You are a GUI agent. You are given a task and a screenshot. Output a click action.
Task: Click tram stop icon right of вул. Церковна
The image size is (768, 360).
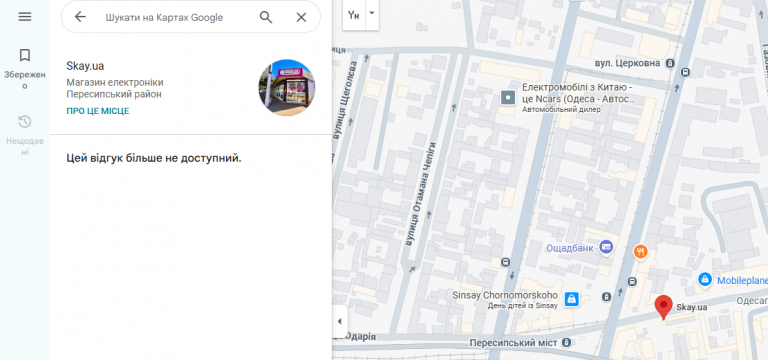(x=685, y=72)
